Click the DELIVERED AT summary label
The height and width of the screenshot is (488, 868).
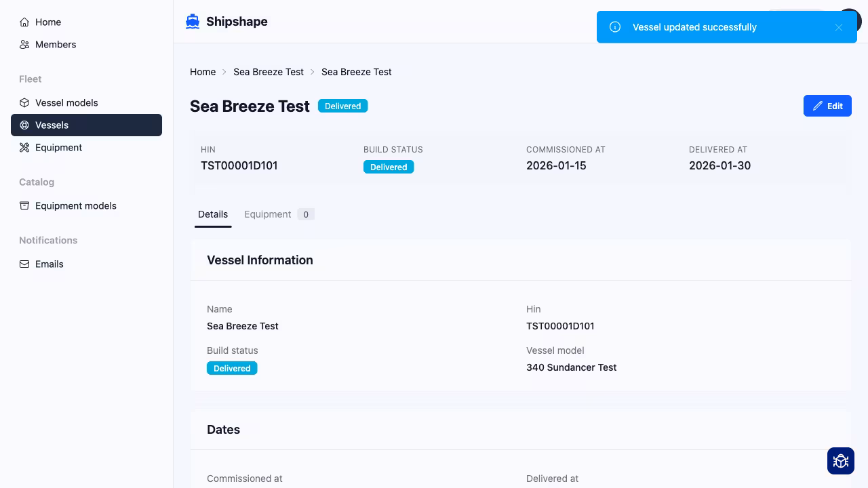pos(718,150)
